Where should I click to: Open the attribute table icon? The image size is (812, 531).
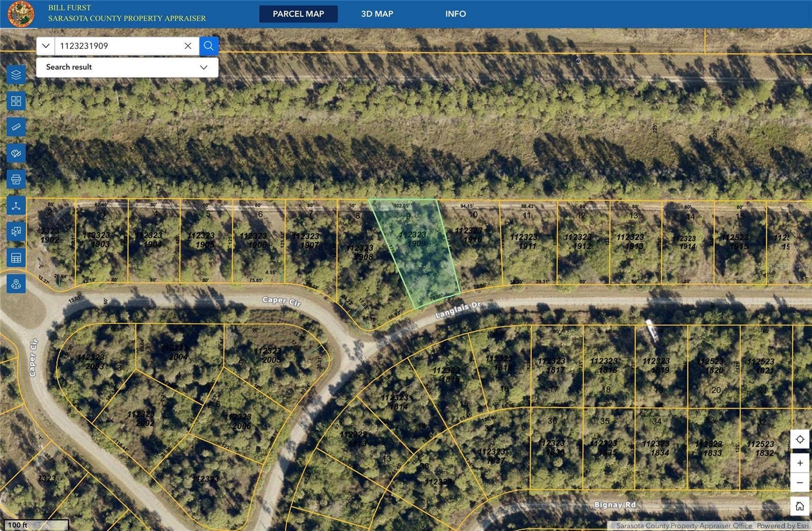16,258
